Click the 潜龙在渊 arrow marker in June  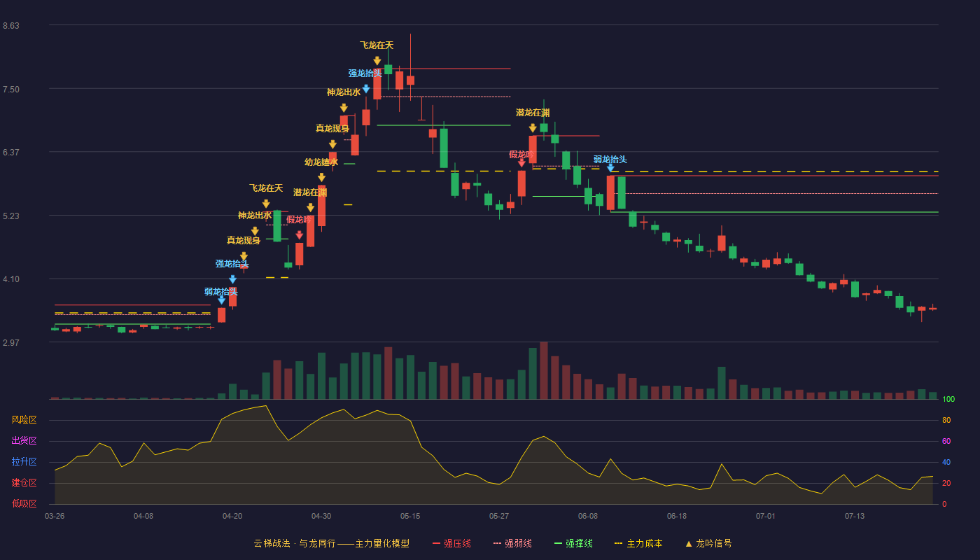533,128
